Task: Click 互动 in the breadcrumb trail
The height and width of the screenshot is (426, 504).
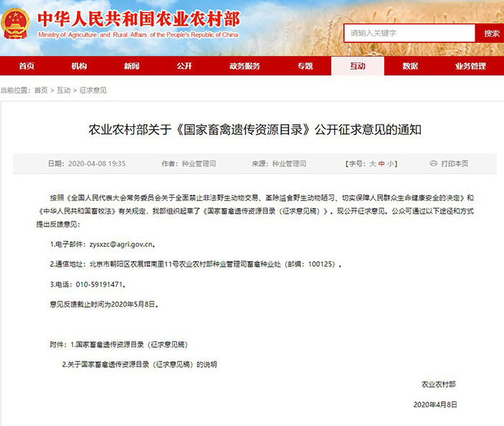Action: pyautogui.click(x=64, y=90)
